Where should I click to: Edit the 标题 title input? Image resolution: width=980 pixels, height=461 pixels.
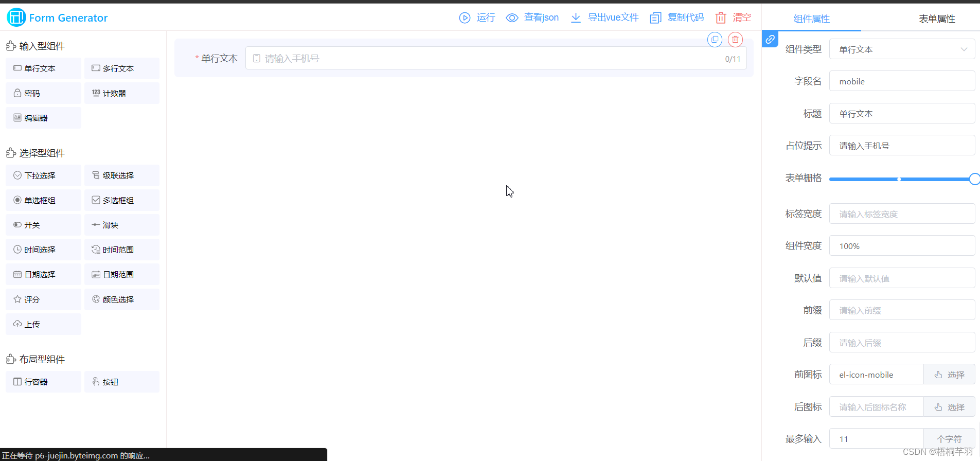pyautogui.click(x=902, y=114)
